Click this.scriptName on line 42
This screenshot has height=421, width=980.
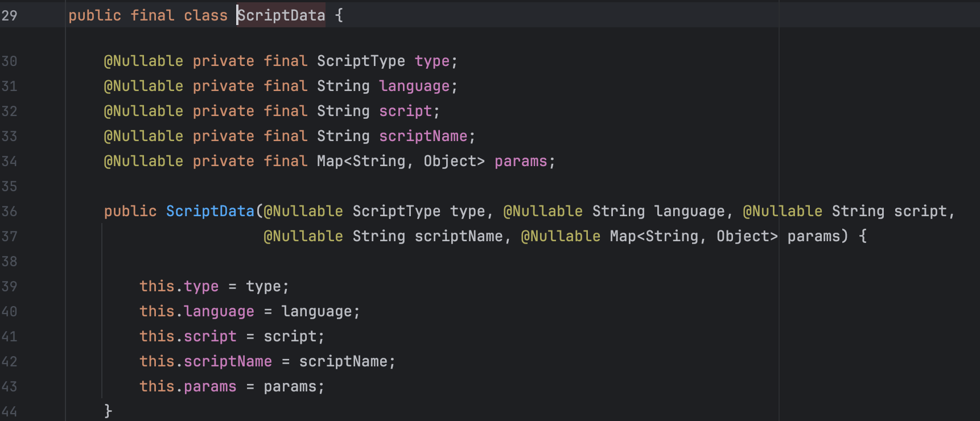click(205, 361)
